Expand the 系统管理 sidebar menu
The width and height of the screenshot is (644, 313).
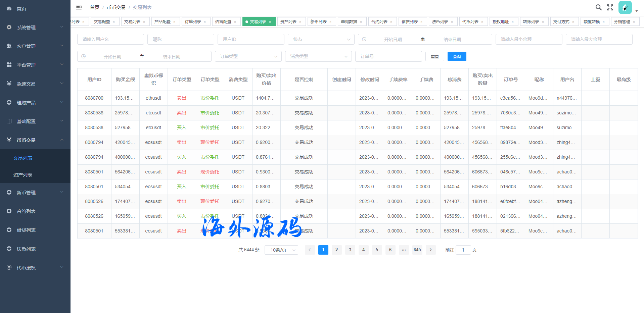pos(35,28)
